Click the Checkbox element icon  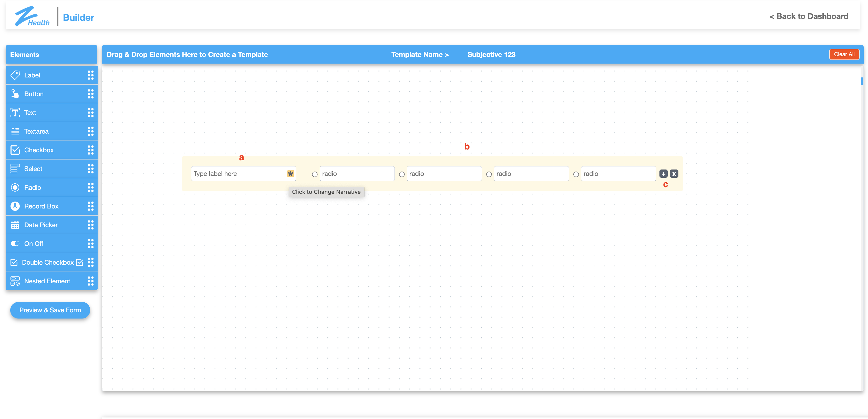[15, 150]
